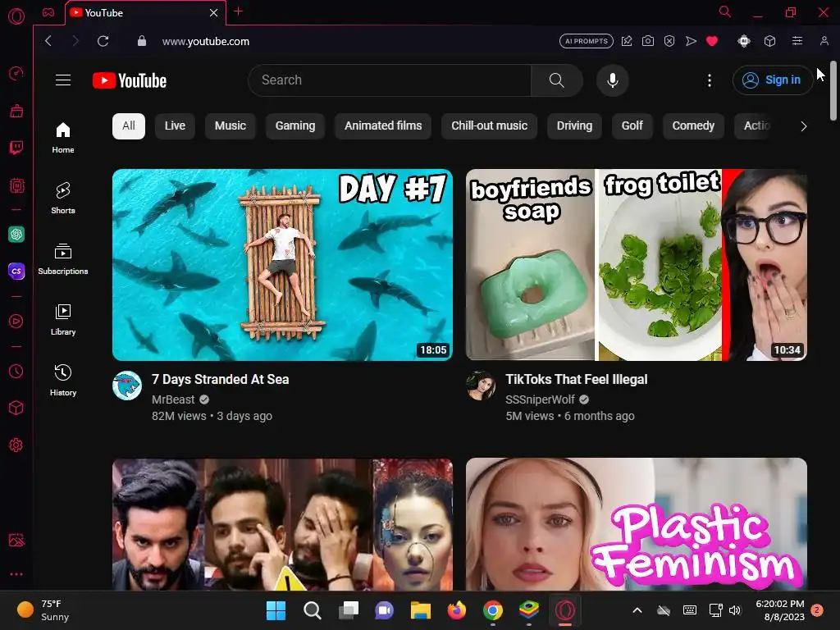Viewport: 840px width, 630px height.
Task: Click the address bar URL
Action: (206, 41)
